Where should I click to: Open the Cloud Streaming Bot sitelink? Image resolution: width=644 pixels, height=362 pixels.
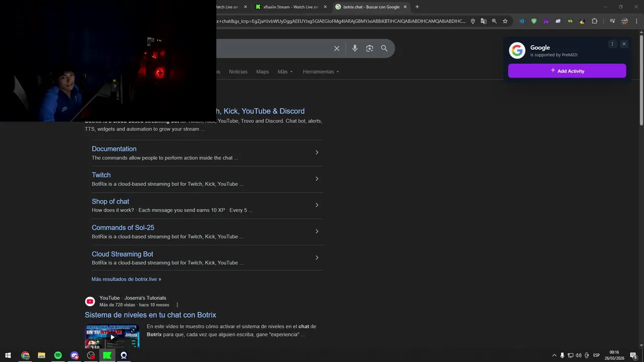(x=122, y=254)
